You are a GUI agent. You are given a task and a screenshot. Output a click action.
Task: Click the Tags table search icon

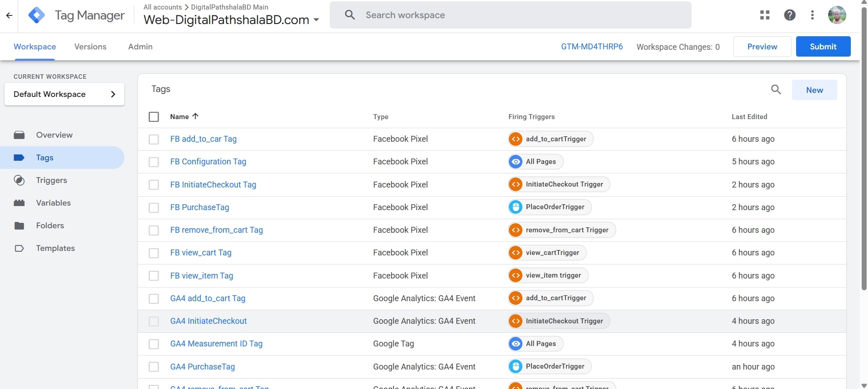click(776, 90)
